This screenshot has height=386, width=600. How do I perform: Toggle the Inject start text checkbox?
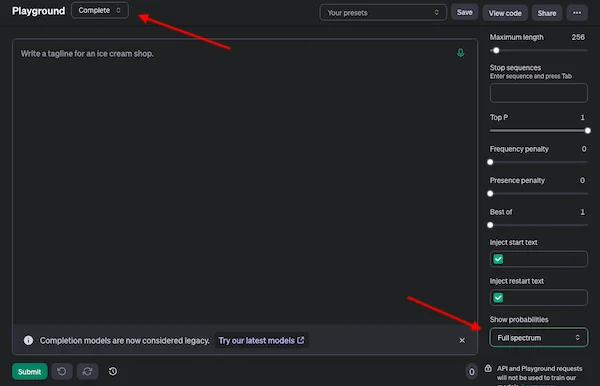(498, 259)
